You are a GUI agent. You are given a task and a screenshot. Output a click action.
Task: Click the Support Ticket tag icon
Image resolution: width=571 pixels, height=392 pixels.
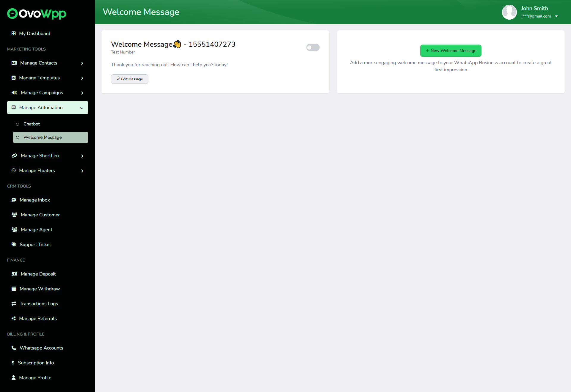[x=14, y=244]
